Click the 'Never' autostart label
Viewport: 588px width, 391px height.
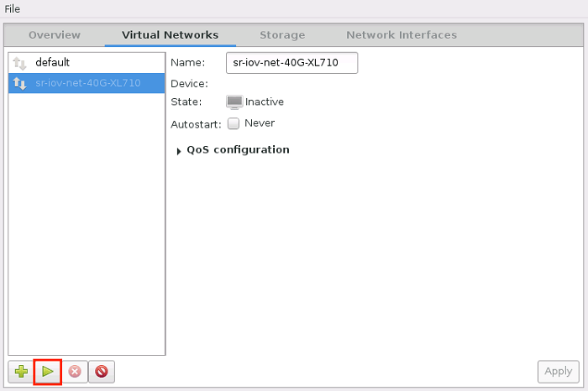point(260,123)
